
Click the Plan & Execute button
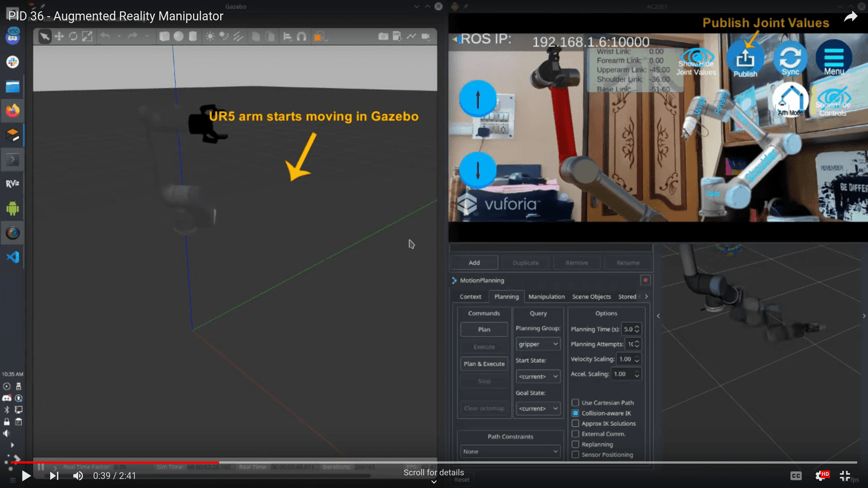[484, 364]
